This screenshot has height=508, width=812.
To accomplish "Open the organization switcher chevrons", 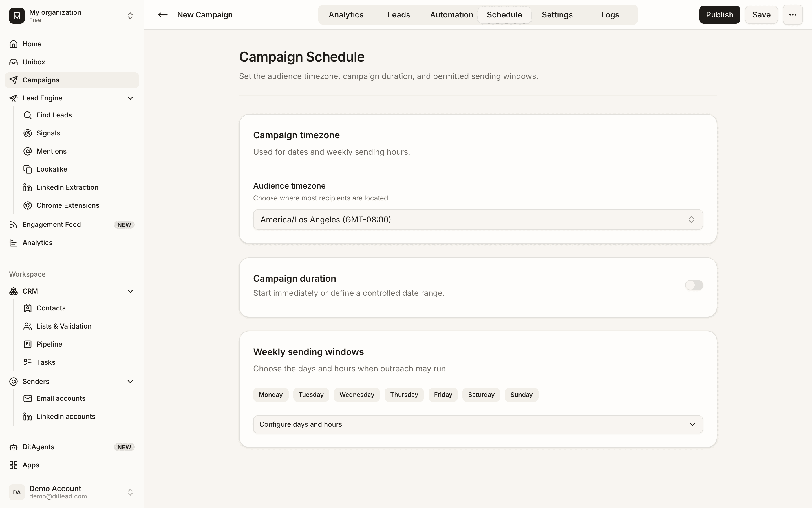I will click(130, 16).
